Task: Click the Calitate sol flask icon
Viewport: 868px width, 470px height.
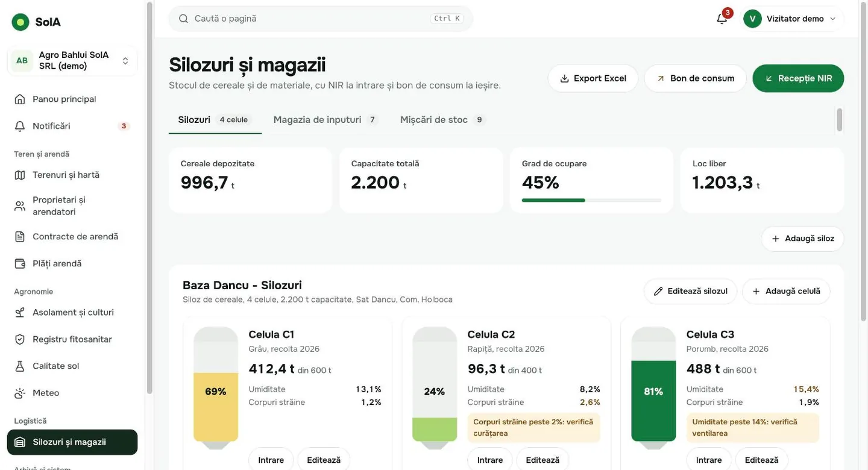Action: [x=20, y=366]
